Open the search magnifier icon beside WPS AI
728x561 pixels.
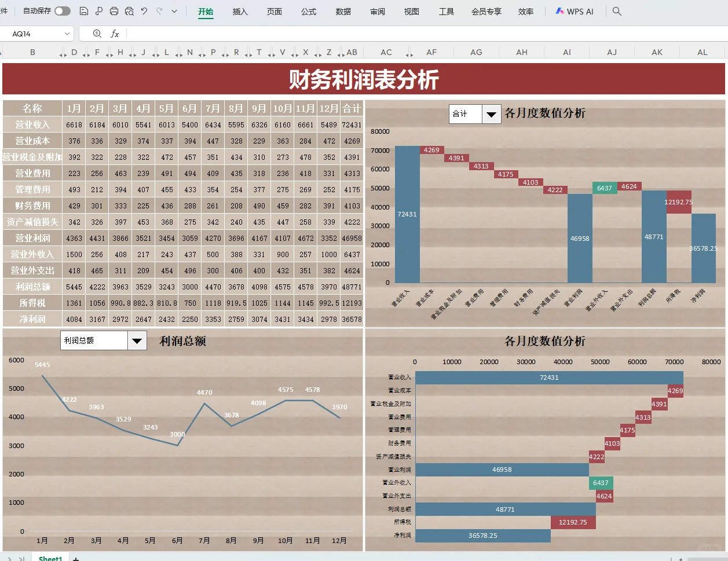(617, 11)
